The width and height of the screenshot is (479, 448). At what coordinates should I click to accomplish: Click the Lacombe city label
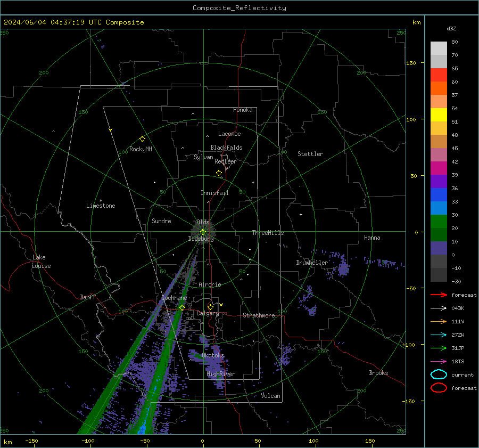pos(229,134)
